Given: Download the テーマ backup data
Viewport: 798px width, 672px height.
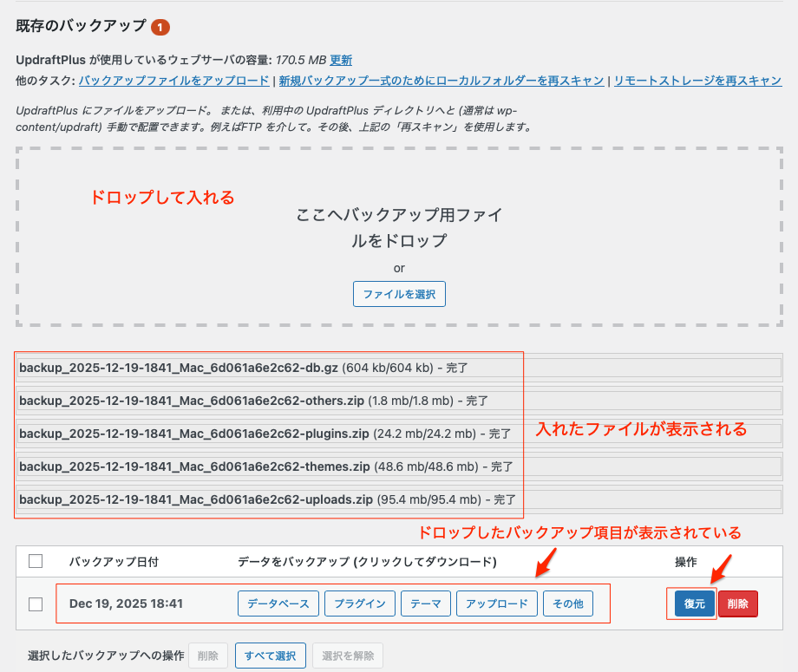Looking at the screenshot, I should [x=426, y=603].
